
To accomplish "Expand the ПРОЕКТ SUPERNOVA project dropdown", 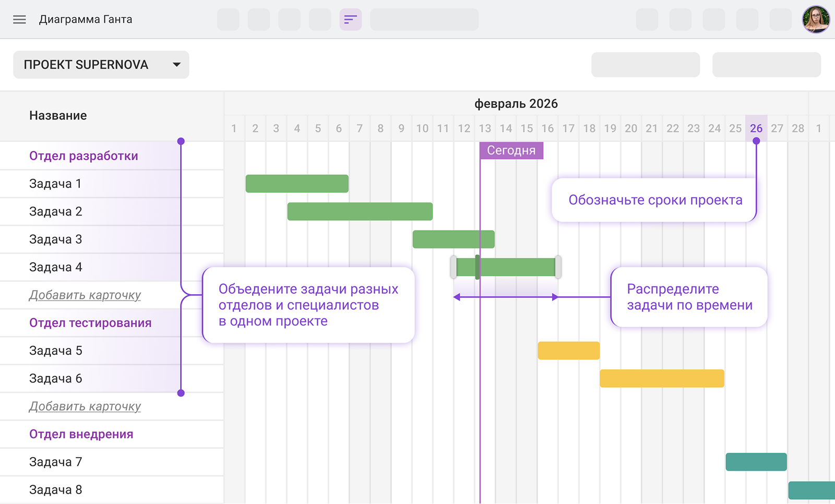I will click(x=101, y=65).
